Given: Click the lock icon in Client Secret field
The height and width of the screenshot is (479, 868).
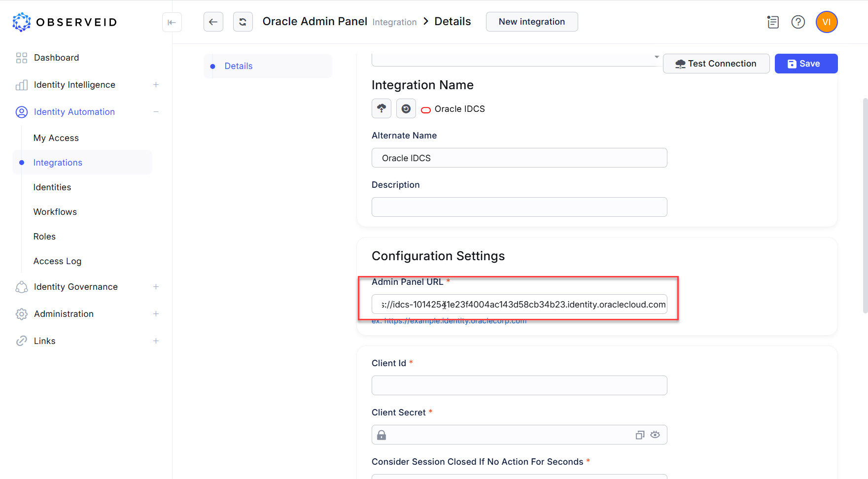Looking at the screenshot, I should tap(381, 435).
